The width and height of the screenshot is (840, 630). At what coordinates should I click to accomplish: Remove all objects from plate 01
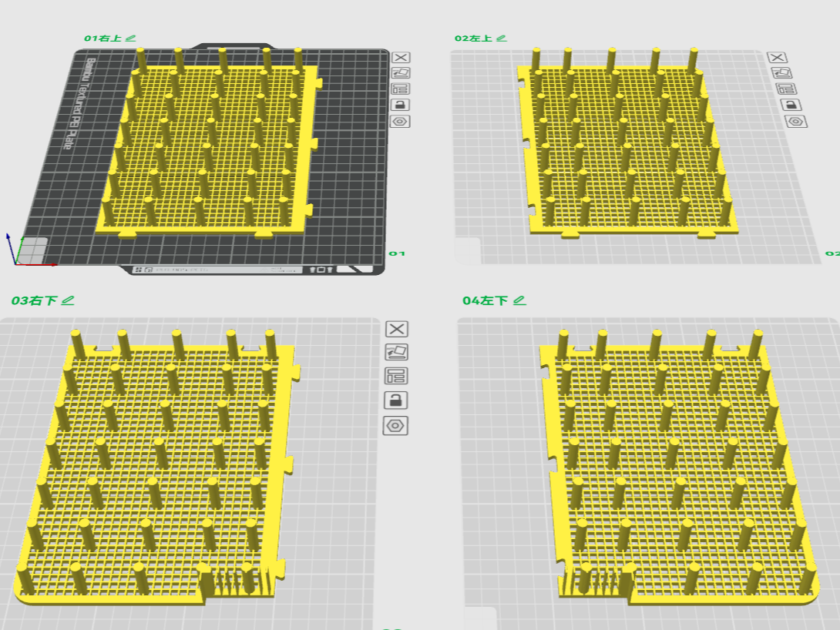click(x=401, y=57)
